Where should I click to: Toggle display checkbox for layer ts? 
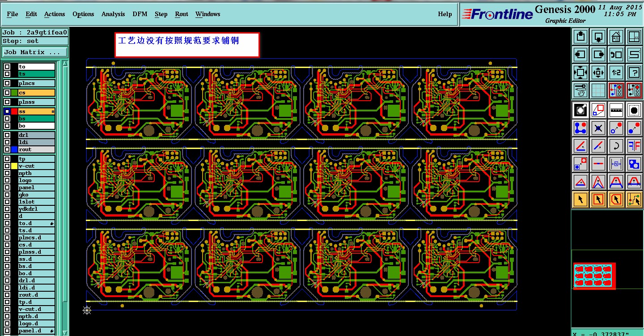pyautogui.click(x=7, y=74)
